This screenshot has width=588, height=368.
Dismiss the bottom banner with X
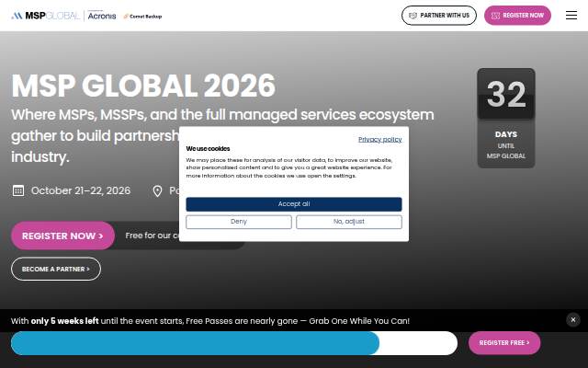[573, 320]
